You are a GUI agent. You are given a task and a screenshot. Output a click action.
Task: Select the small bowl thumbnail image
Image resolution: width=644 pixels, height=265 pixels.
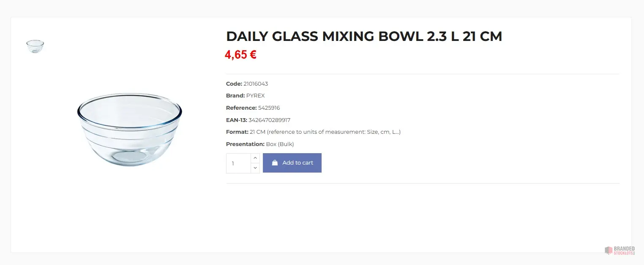tap(35, 46)
